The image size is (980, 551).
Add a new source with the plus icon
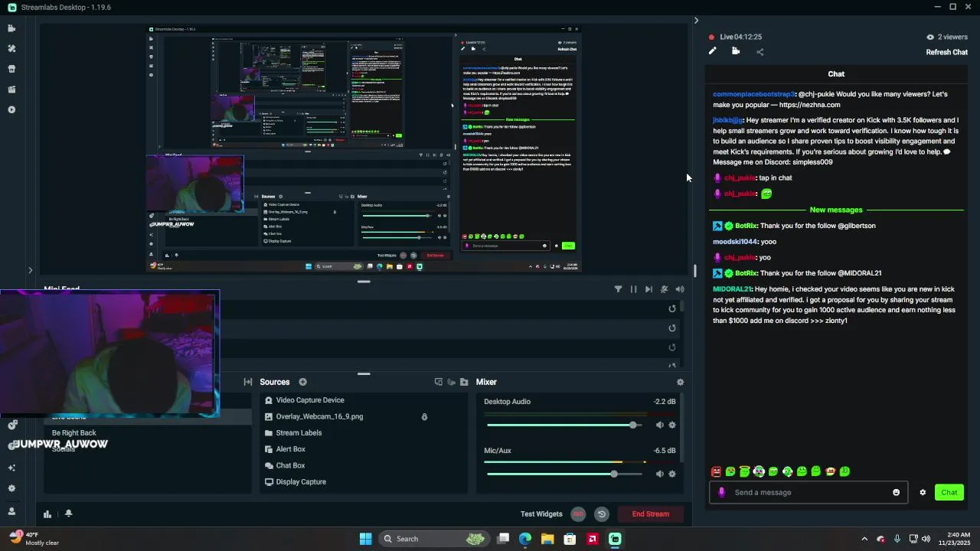coord(302,382)
